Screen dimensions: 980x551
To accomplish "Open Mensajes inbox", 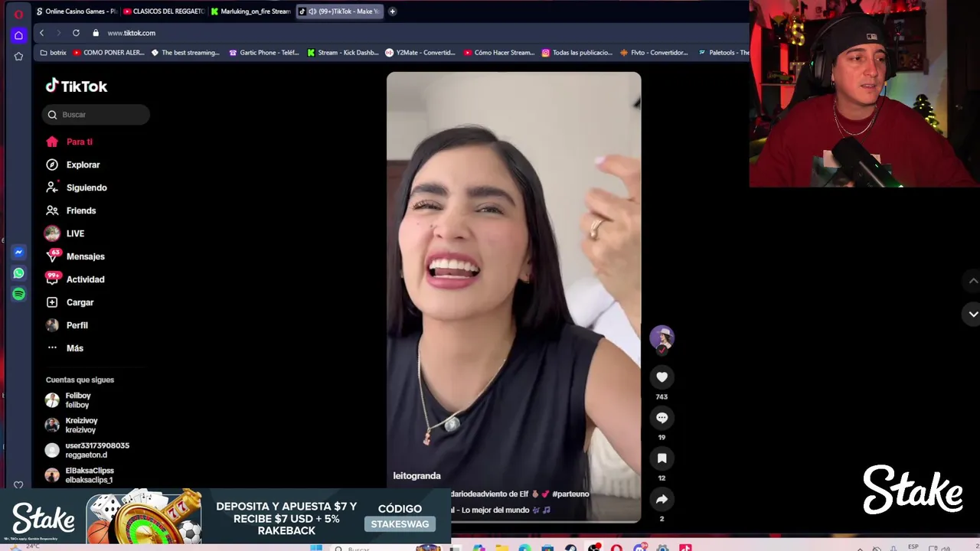I will click(x=74, y=256).
